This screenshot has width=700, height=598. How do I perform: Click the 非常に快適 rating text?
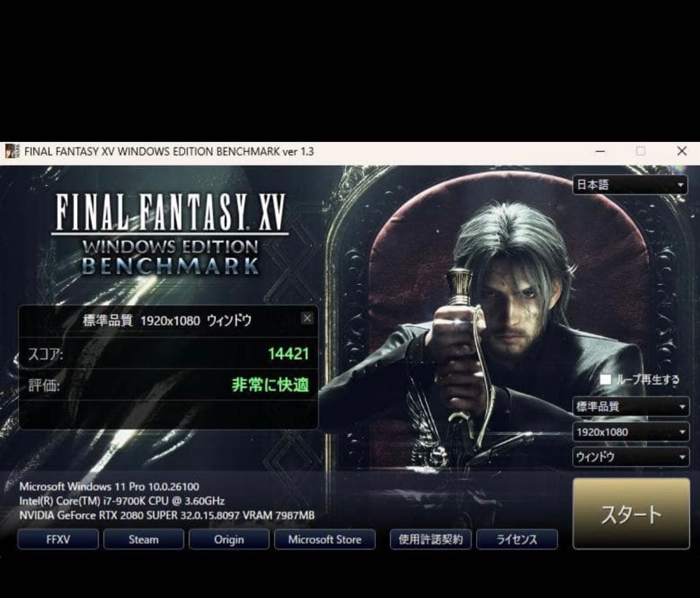pyautogui.click(x=270, y=385)
